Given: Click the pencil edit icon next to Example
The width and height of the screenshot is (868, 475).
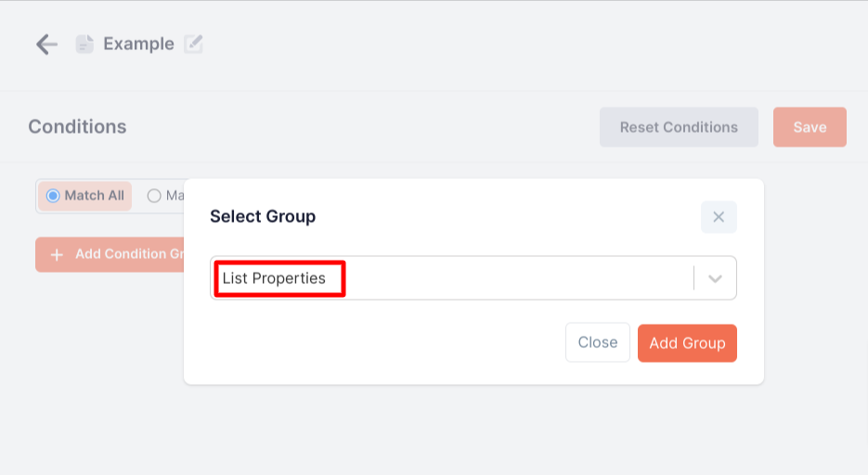Looking at the screenshot, I should 193,44.
